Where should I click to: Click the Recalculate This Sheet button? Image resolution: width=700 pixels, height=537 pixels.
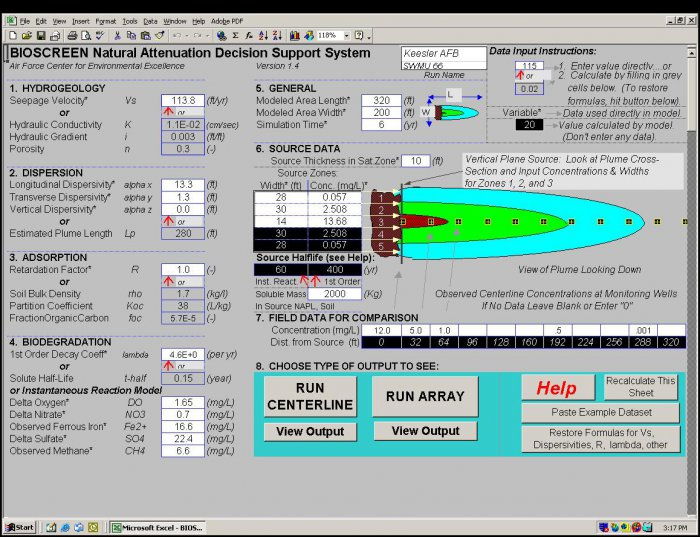(641, 387)
